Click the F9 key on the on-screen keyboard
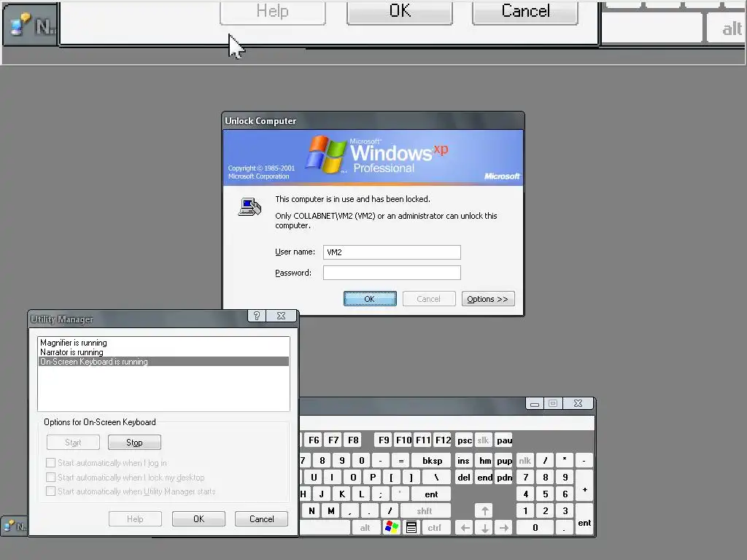Viewport: 747px width, 560px height. pos(384,440)
